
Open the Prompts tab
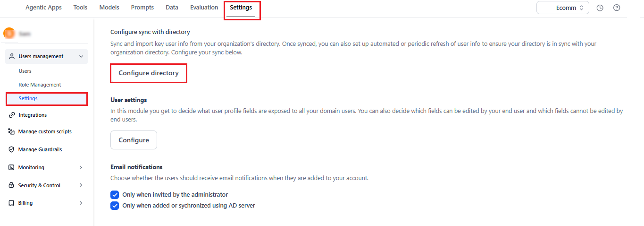coord(142,8)
